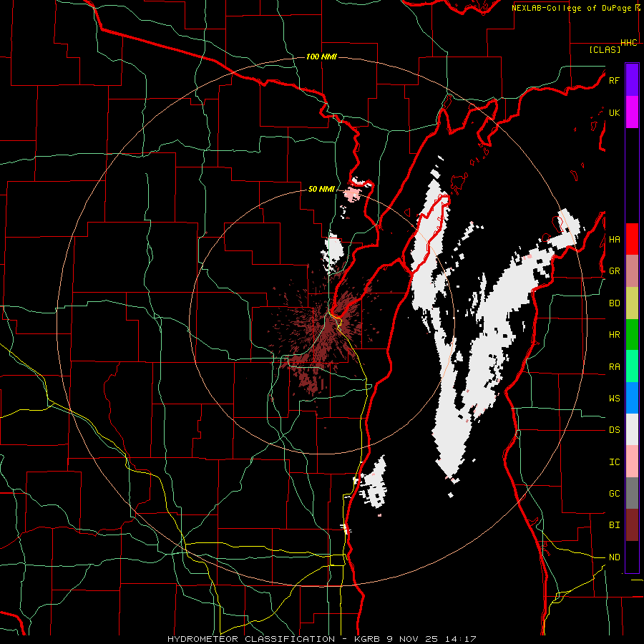Viewport: 644px width, 644px height.
Task: Click the 'ND' legend label
Action: pyautogui.click(x=614, y=557)
